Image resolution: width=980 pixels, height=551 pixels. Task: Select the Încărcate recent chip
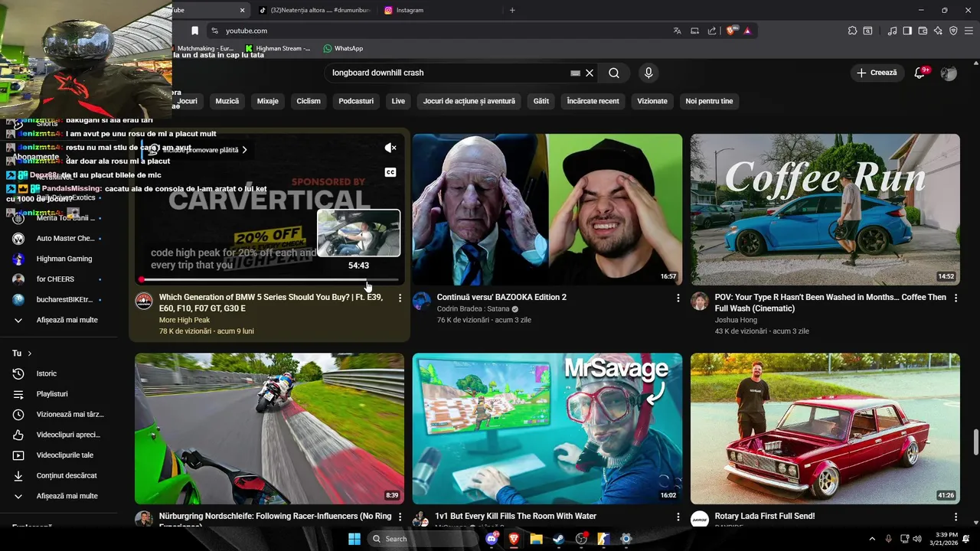pyautogui.click(x=593, y=101)
